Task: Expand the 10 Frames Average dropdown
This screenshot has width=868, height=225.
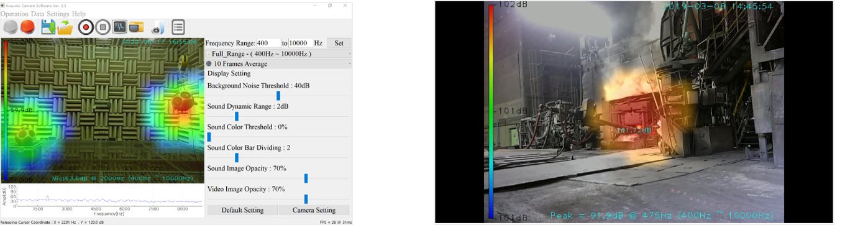Action: (x=278, y=63)
